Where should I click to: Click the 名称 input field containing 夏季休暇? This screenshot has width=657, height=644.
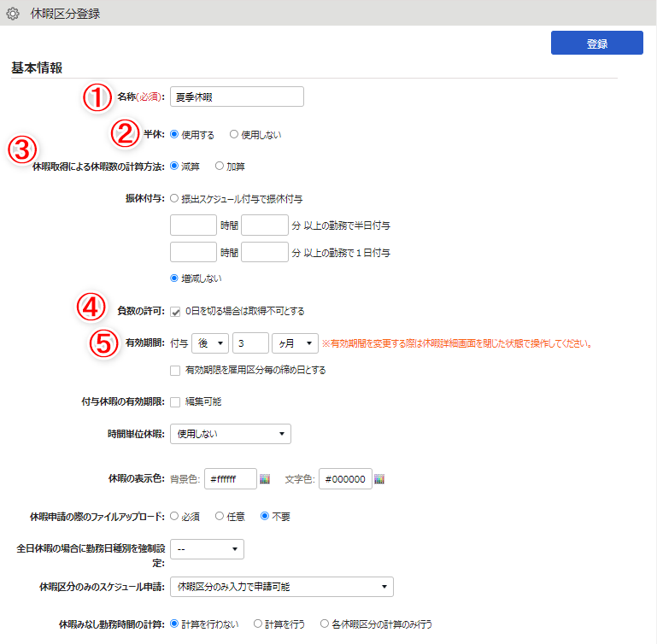pos(237,97)
